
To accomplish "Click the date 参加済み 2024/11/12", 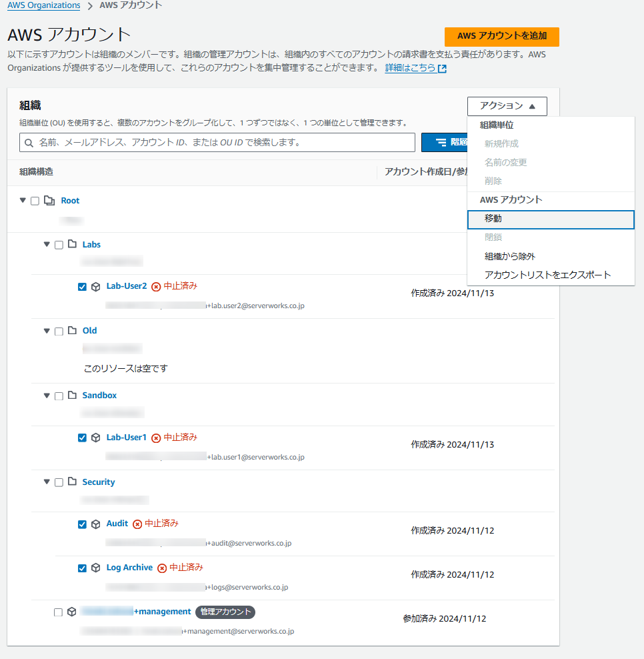I will click(x=445, y=619).
